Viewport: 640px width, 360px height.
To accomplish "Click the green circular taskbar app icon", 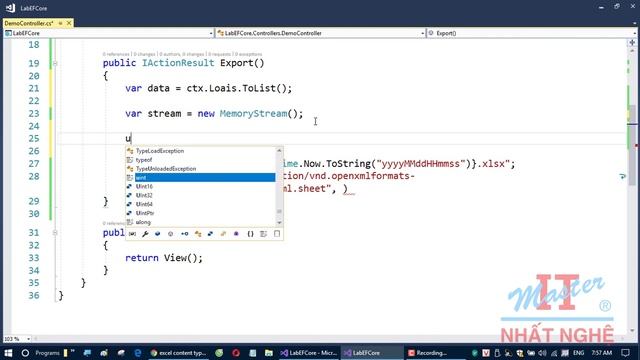I will [219, 353].
